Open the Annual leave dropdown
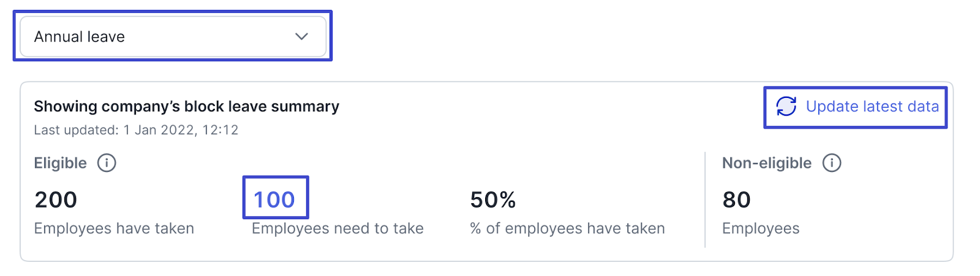The width and height of the screenshot is (980, 276). (x=173, y=37)
